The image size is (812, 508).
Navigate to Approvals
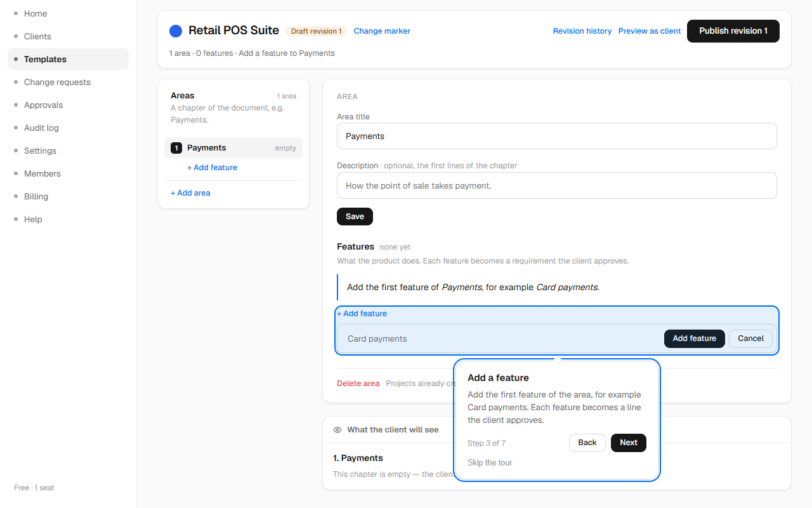[68, 105]
